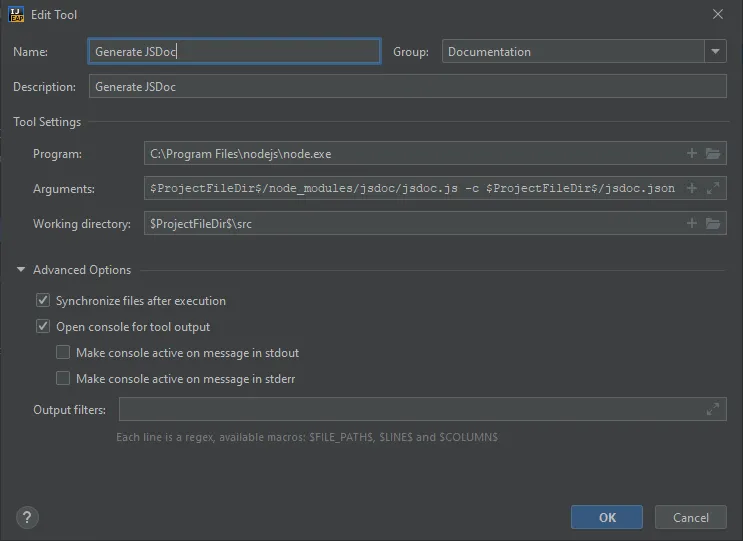Image resolution: width=743 pixels, height=541 pixels.
Task: Insert macro in Program field
Action: pos(692,153)
